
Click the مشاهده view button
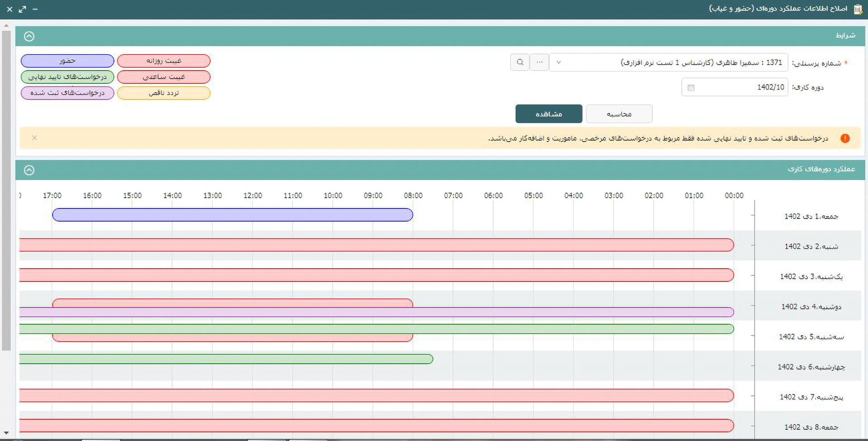(x=548, y=114)
